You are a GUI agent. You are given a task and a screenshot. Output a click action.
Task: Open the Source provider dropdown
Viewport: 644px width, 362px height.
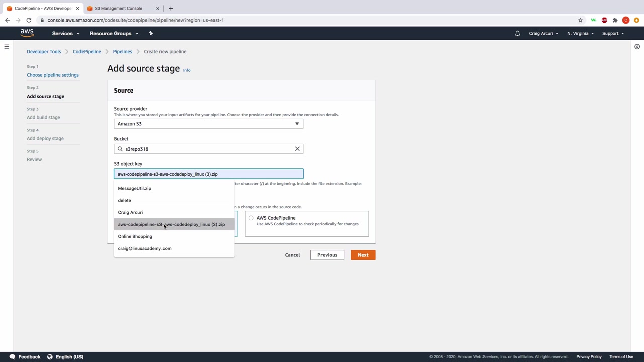208,124
